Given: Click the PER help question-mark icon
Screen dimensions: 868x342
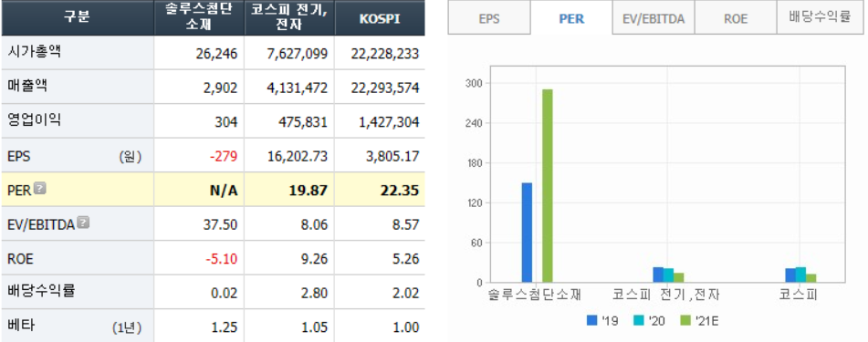Looking at the screenshot, I should tap(40, 189).
